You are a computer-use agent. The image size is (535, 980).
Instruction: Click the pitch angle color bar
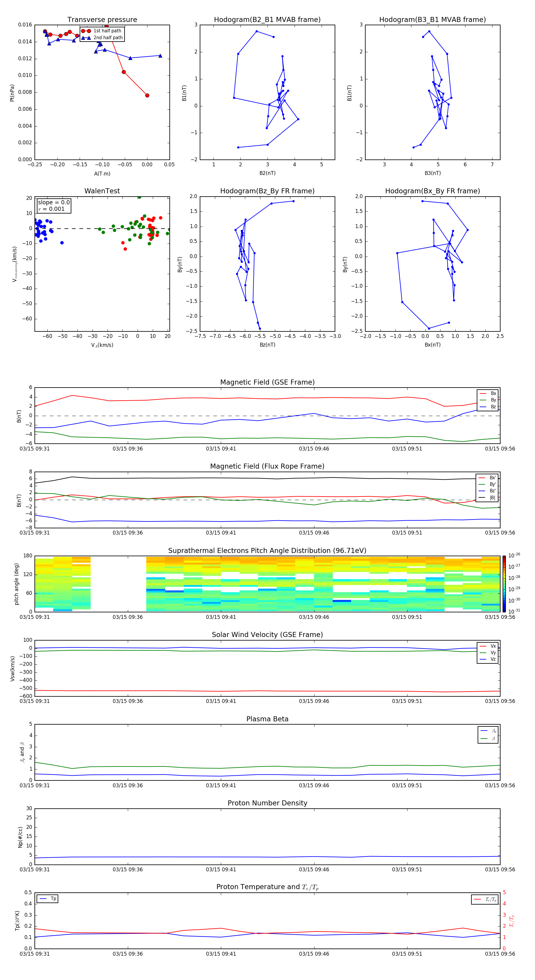click(x=504, y=584)
